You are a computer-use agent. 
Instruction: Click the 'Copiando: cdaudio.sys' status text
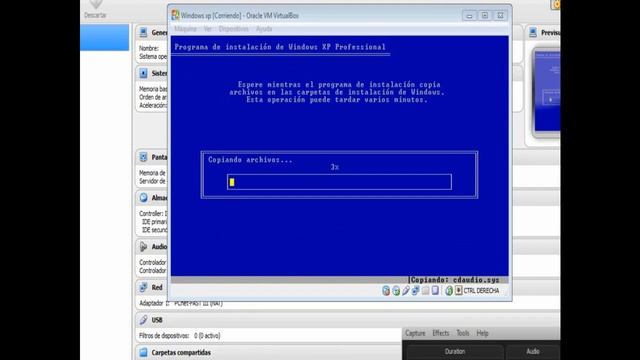click(x=455, y=280)
